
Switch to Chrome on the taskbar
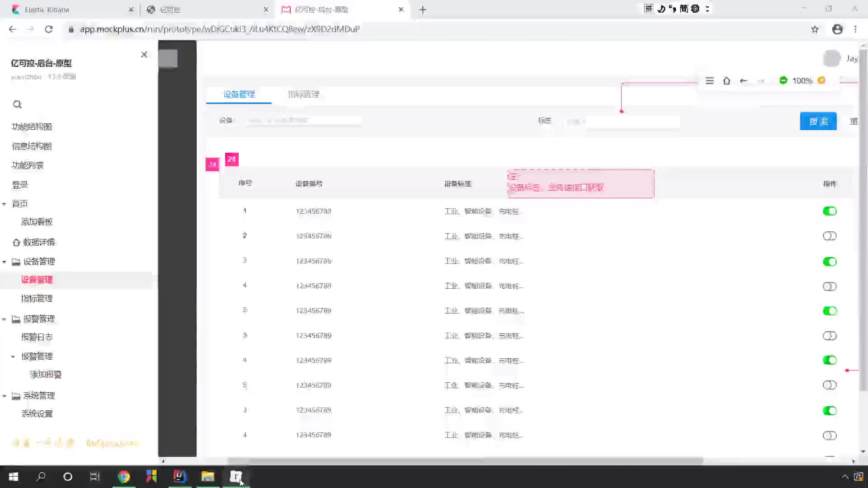(x=123, y=476)
